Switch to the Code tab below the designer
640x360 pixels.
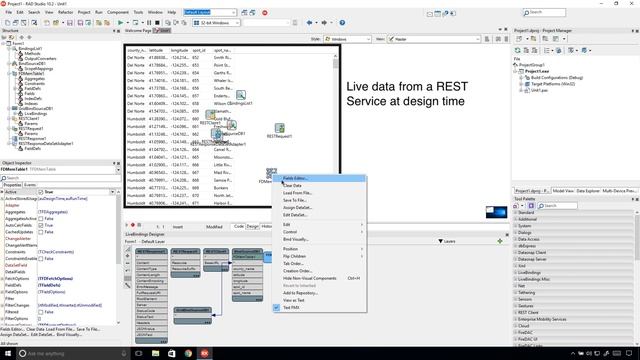tap(239, 227)
